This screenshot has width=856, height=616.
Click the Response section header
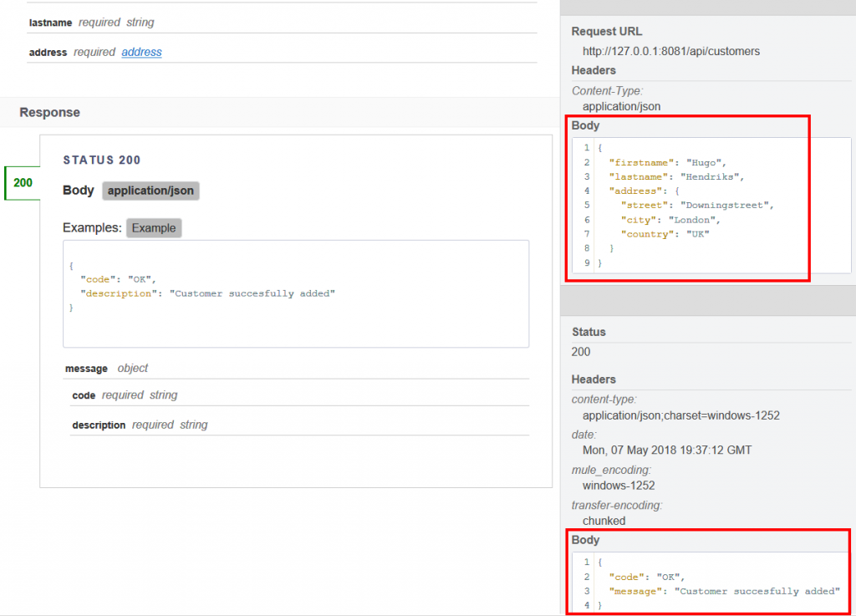coord(50,113)
